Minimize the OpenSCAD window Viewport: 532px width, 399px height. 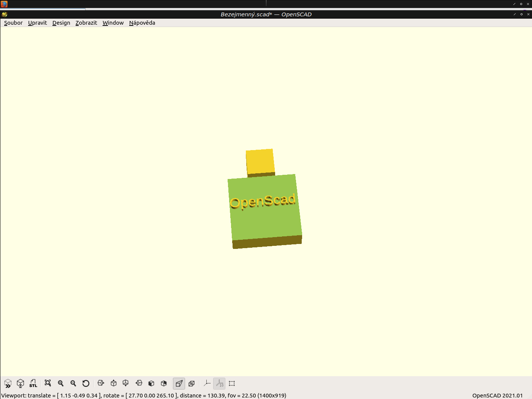pyautogui.click(x=515, y=14)
